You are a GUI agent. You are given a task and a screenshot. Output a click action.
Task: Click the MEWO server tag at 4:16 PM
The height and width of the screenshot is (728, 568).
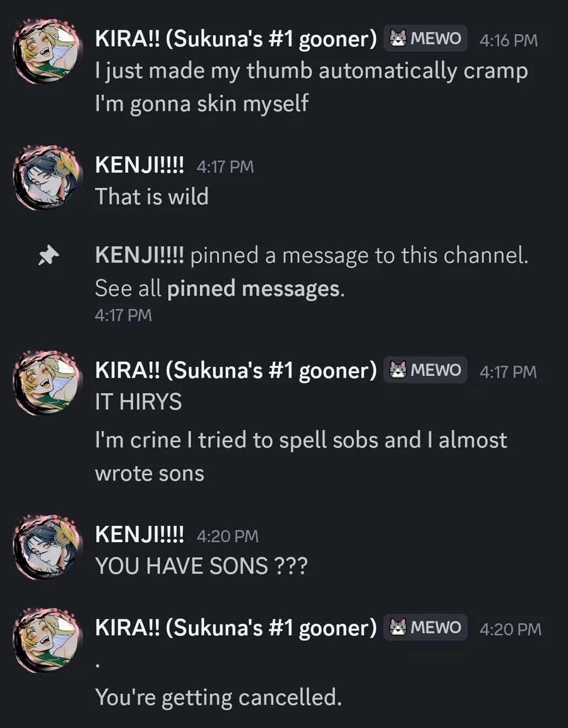pyautogui.click(x=425, y=39)
